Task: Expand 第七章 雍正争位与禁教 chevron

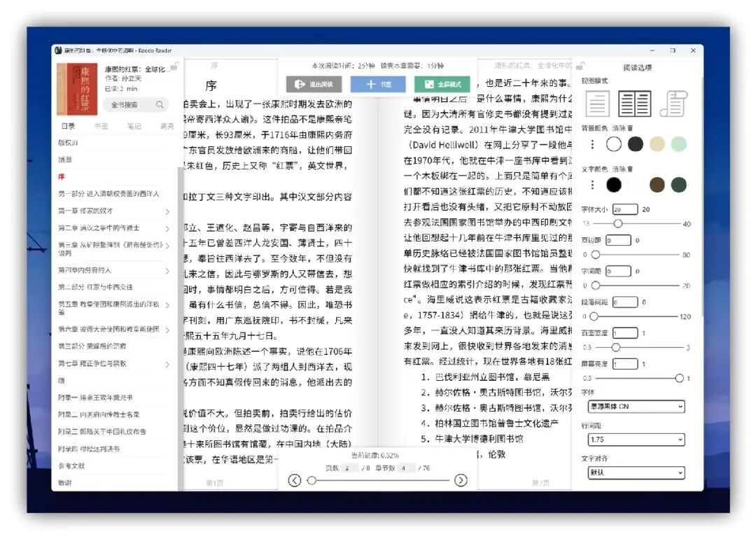Action: click(167, 365)
